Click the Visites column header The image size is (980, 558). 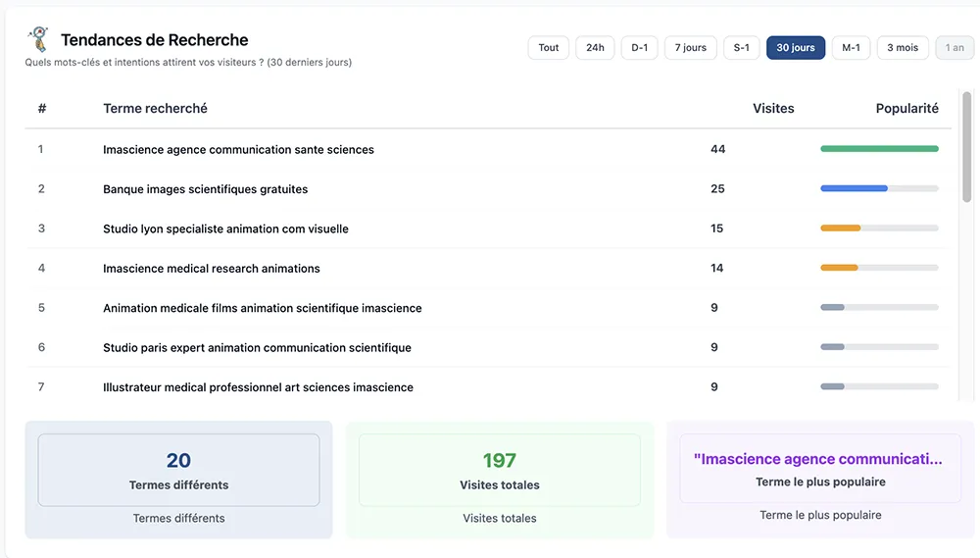click(x=773, y=108)
